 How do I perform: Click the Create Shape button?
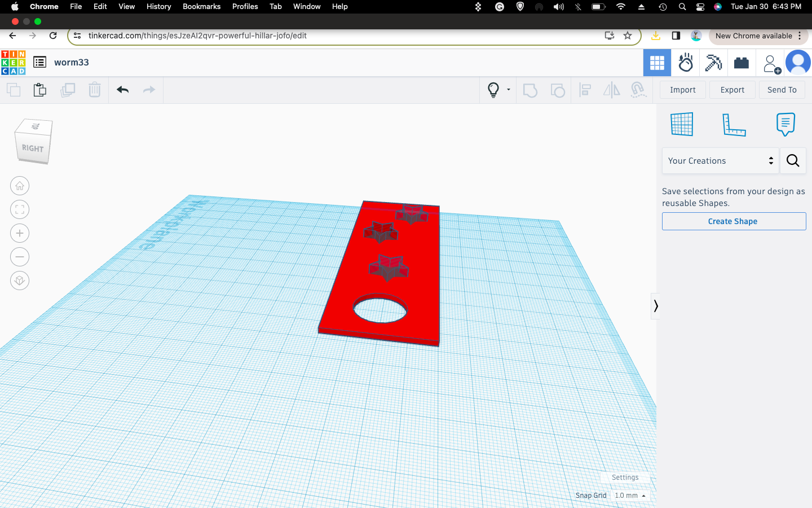pos(733,221)
